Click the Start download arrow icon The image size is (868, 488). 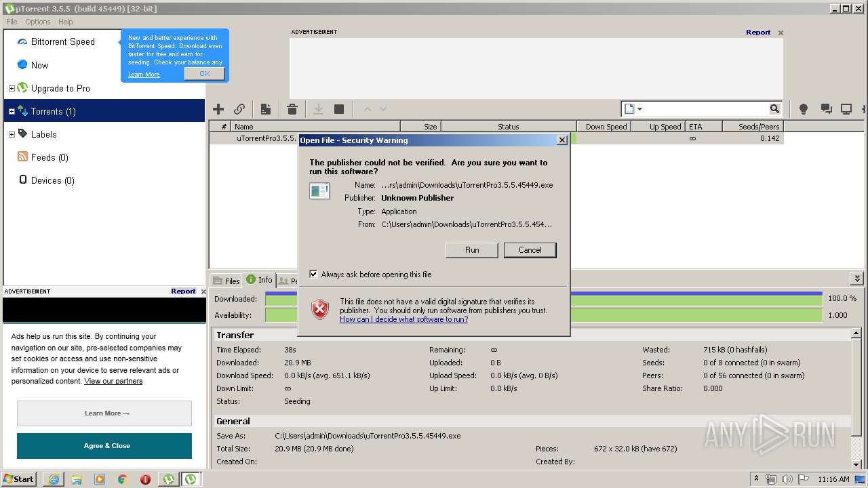click(318, 109)
